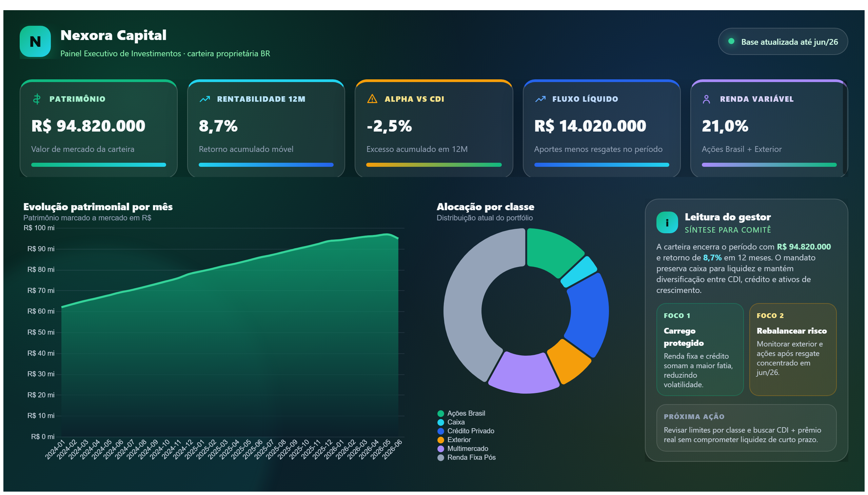Click the Base atualizada até jun/26 badge
Image resolution: width=868 pixels, height=495 pixels.
click(783, 41)
